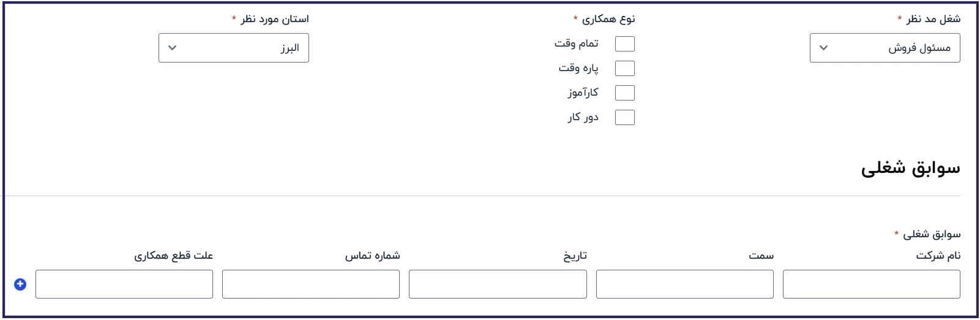Screen dimensions: 980x320
Task: Check the کارآموز checkbox
Action: click(x=624, y=93)
